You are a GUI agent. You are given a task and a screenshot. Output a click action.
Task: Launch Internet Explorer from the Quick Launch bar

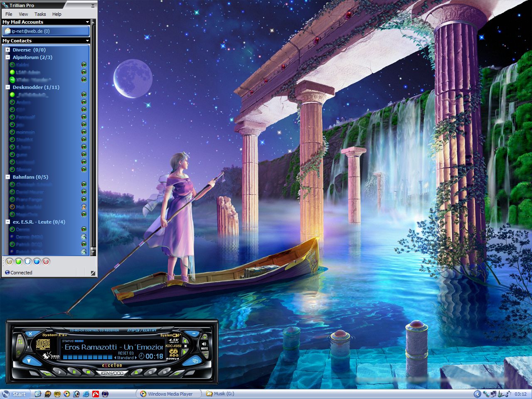[x=86, y=394]
